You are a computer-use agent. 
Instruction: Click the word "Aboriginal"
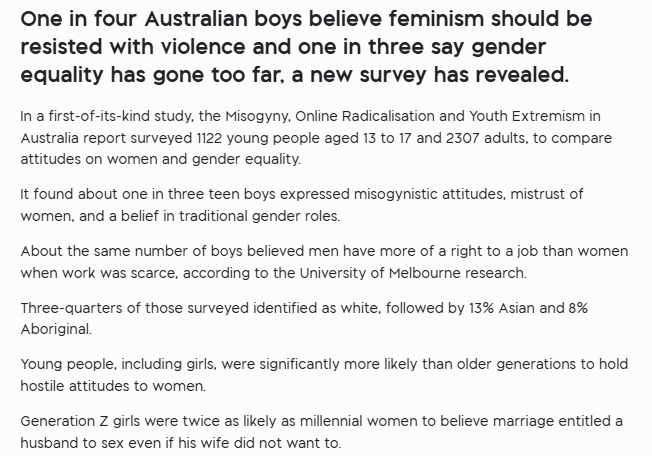click(x=55, y=330)
